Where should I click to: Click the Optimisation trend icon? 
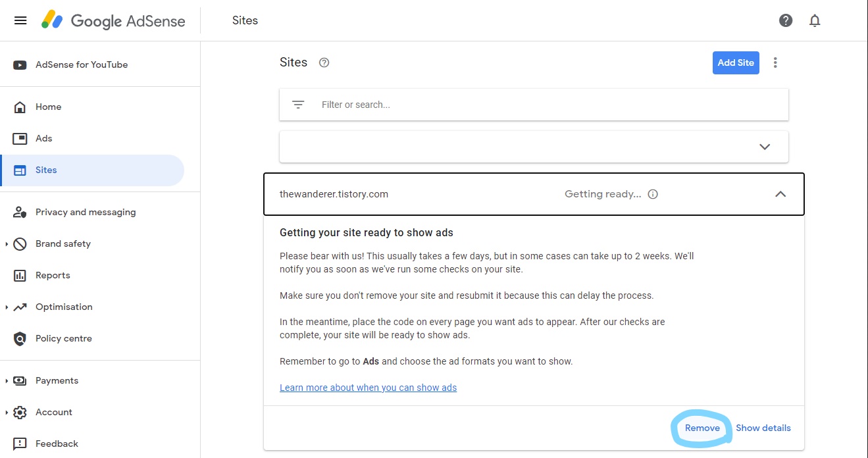(x=20, y=307)
